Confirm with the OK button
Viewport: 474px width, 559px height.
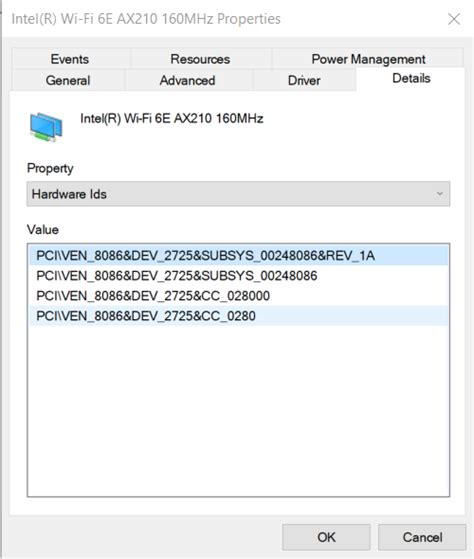click(x=326, y=537)
